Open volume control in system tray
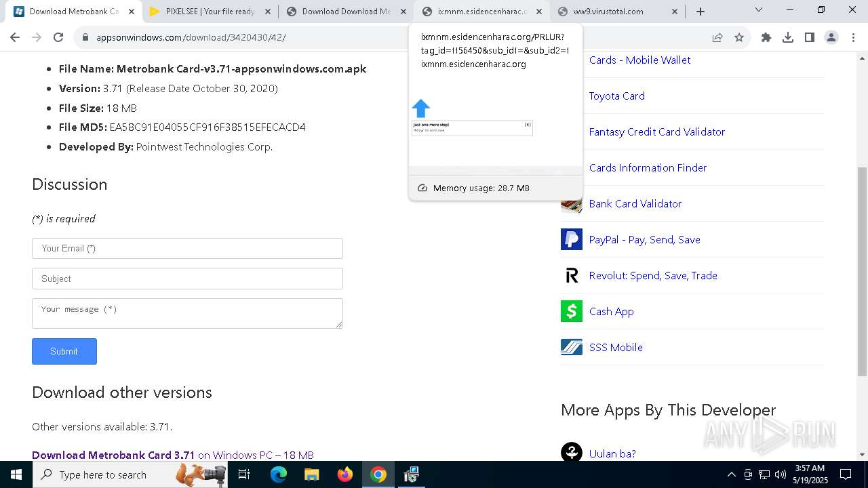868x488 pixels. point(781,474)
